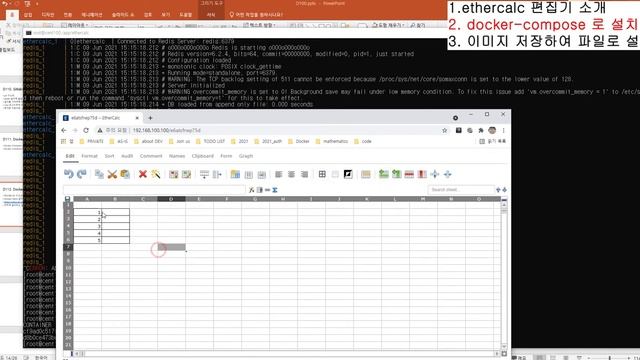
Task: Open the Graph tab in EtherCalc
Action: click(246, 156)
